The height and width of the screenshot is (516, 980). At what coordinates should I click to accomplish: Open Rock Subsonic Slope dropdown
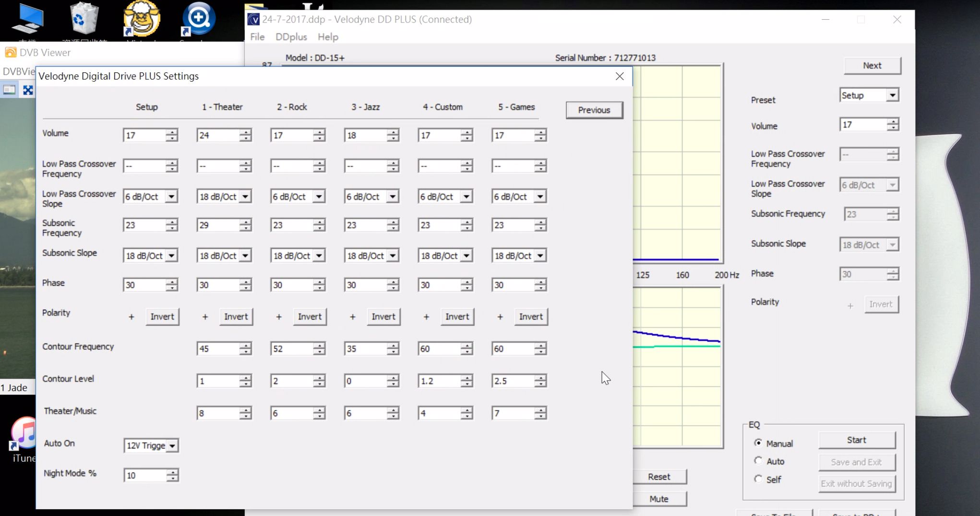point(319,256)
